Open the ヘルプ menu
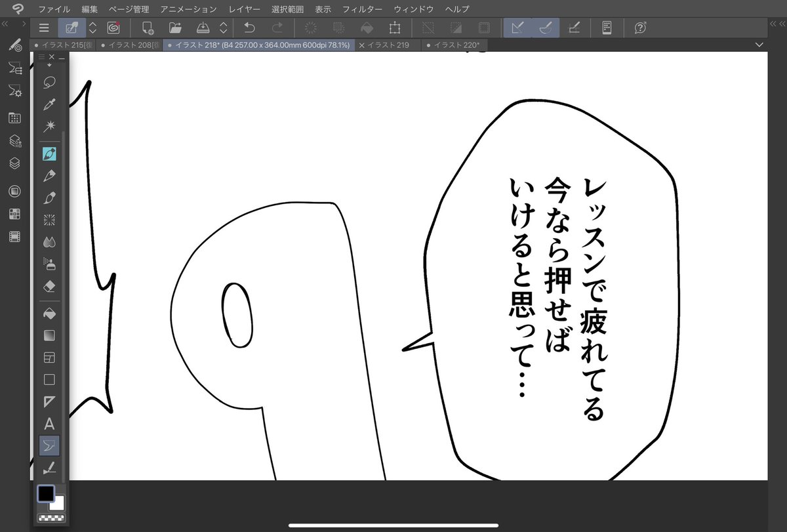787x532 pixels. [456, 9]
